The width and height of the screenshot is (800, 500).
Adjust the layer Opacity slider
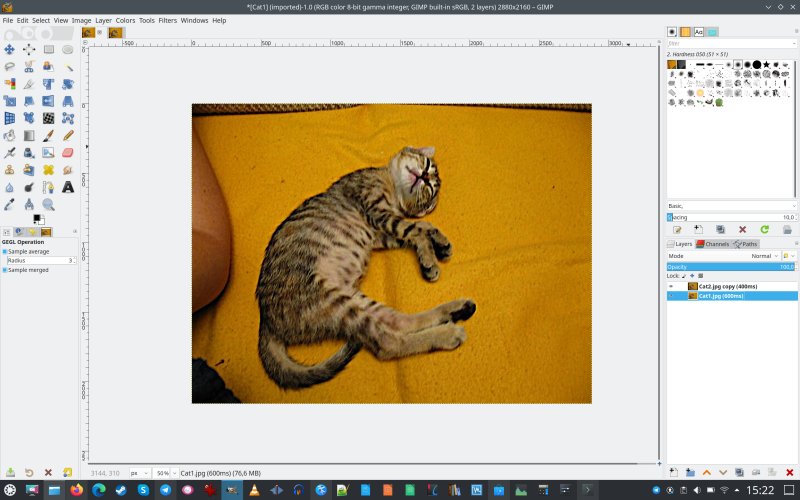[731, 267]
